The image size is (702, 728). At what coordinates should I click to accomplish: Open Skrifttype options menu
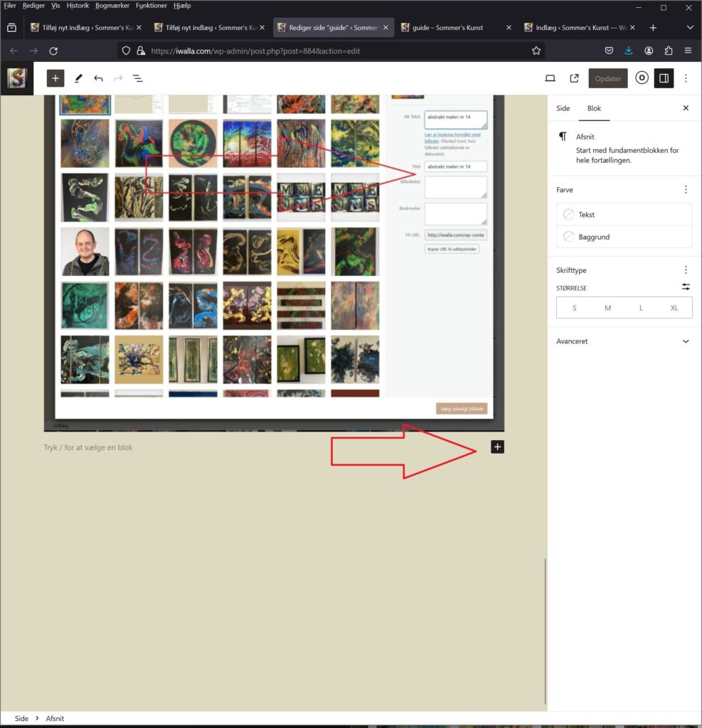coord(686,270)
